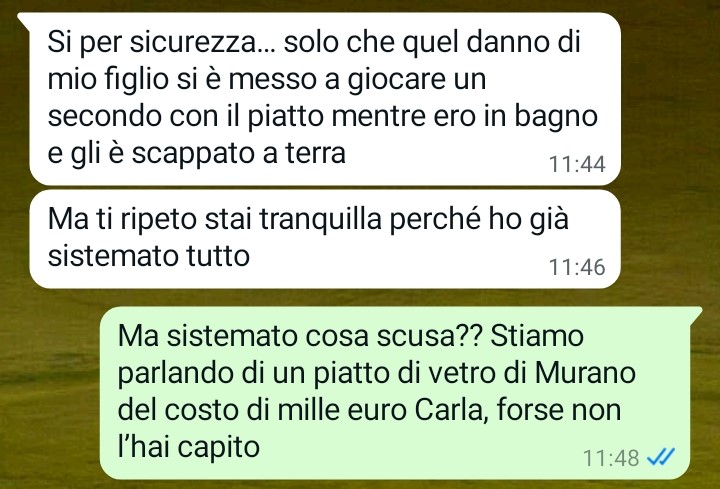Image resolution: width=720 pixels, height=489 pixels.
Task: Click the empty chat wallpaper left of green bubble
Action: [51, 390]
